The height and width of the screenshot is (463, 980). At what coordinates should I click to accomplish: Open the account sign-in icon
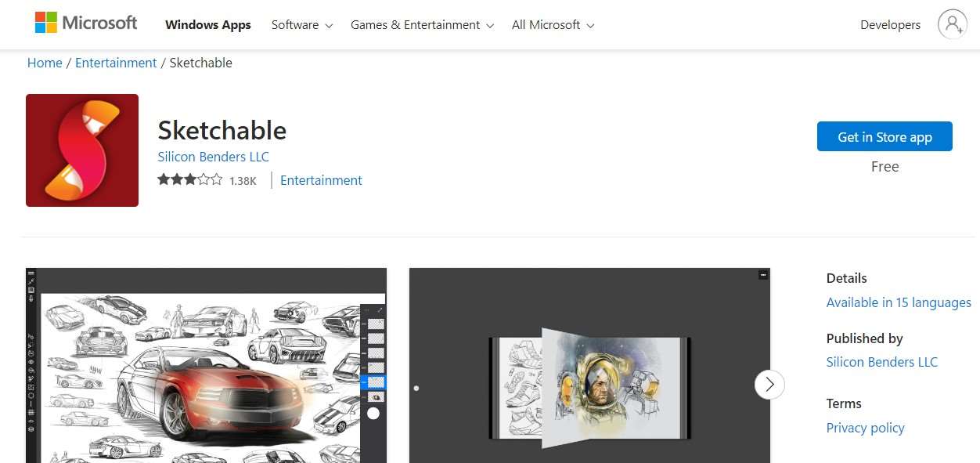pos(952,24)
